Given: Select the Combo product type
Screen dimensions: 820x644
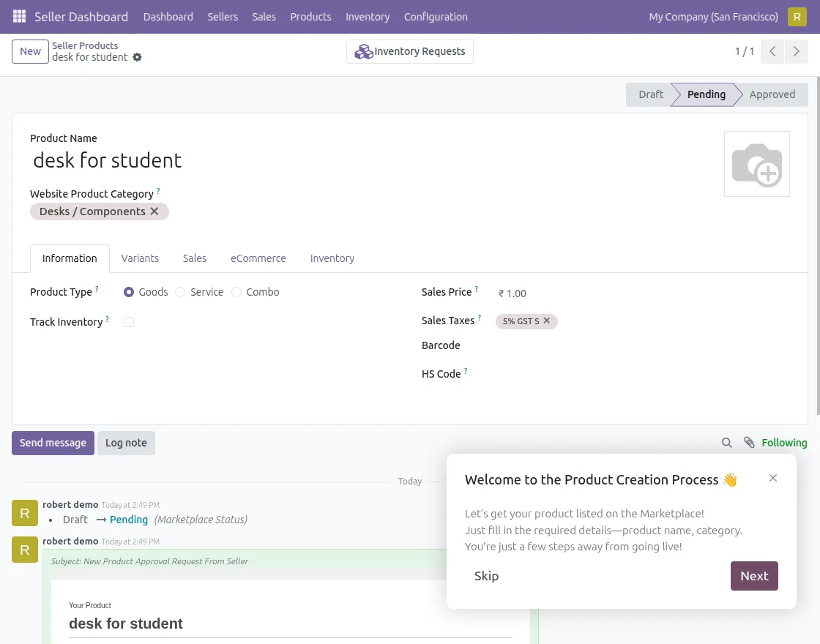Looking at the screenshot, I should pyautogui.click(x=236, y=292).
